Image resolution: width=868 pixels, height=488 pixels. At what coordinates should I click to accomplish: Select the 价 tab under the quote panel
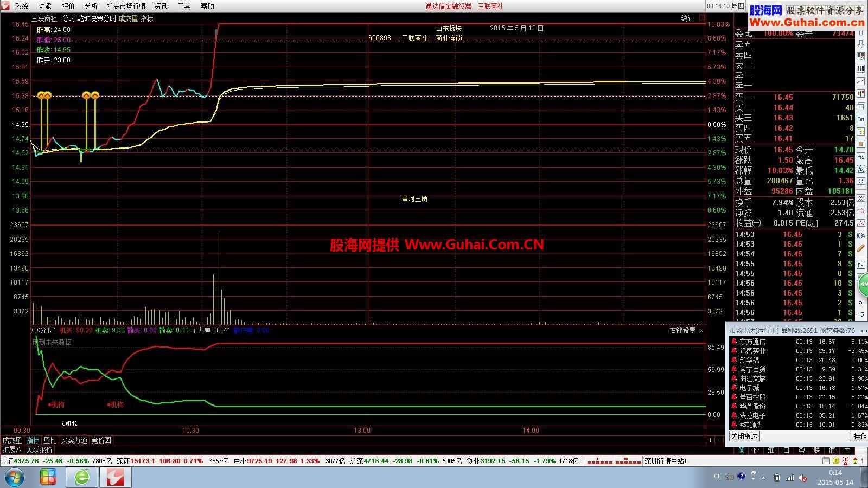point(756,451)
